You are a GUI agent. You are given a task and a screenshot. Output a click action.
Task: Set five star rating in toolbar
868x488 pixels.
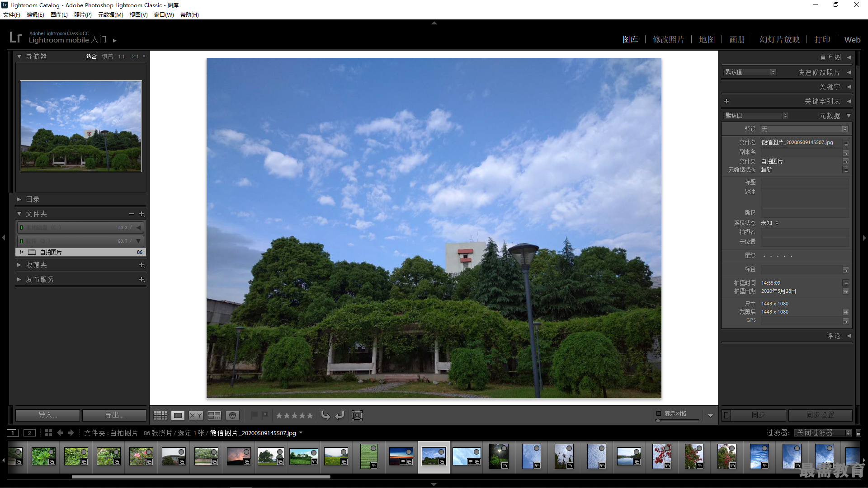[310, 416]
